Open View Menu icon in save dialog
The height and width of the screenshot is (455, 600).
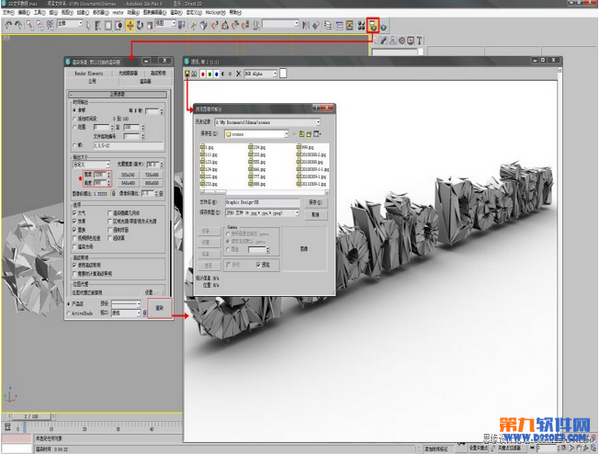(x=317, y=134)
